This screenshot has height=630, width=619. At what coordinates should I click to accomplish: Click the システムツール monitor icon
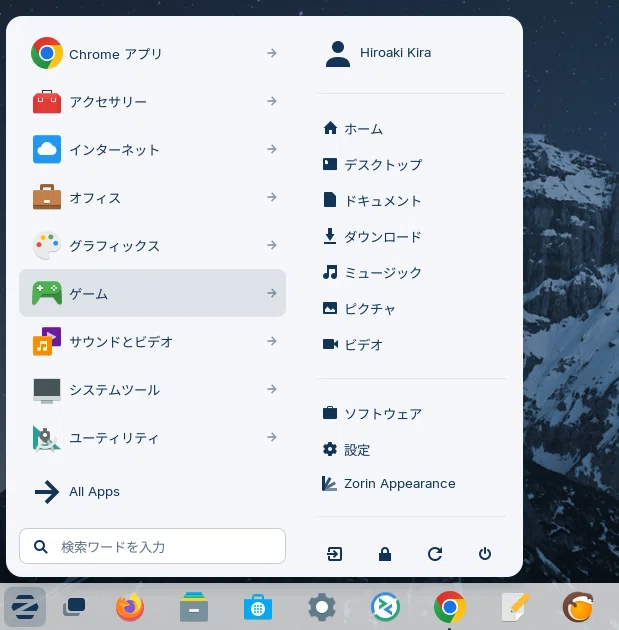(47, 390)
